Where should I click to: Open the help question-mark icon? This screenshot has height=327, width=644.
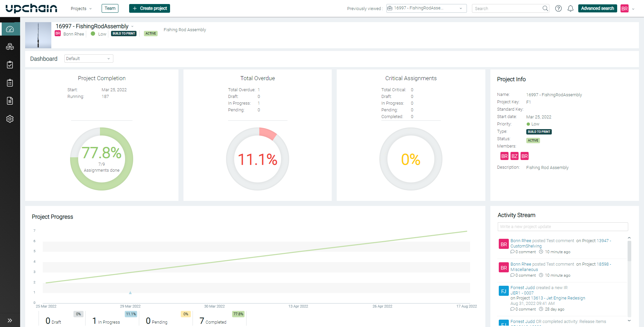tap(558, 8)
